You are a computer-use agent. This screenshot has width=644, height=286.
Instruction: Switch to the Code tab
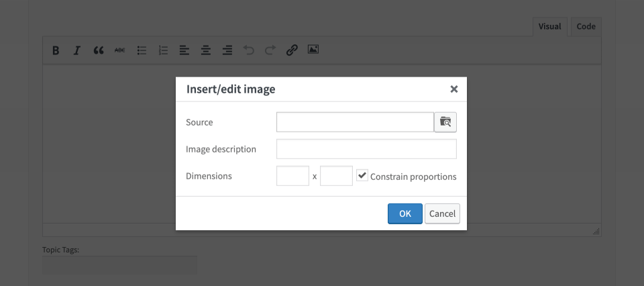pyautogui.click(x=586, y=27)
